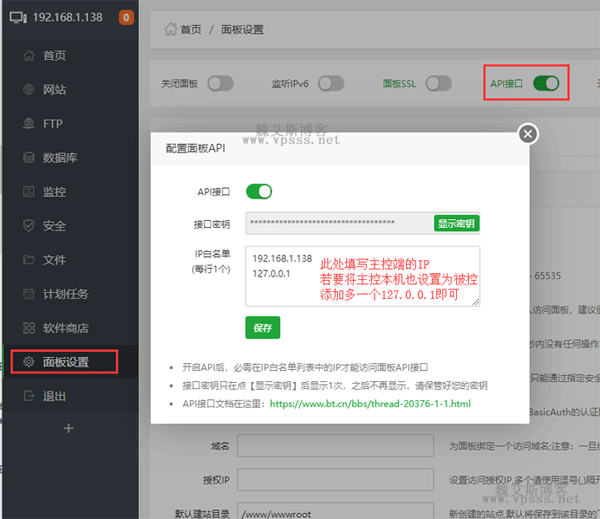Click the plus button at the sidebar bottom
Image resolution: width=600 pixels, height=519 pixels.
coord(68,428)
